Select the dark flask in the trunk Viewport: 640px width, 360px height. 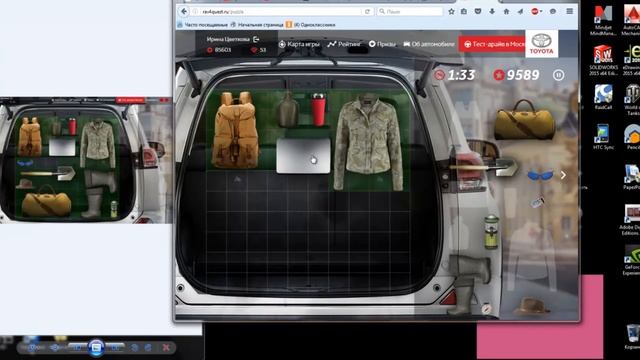289,110
